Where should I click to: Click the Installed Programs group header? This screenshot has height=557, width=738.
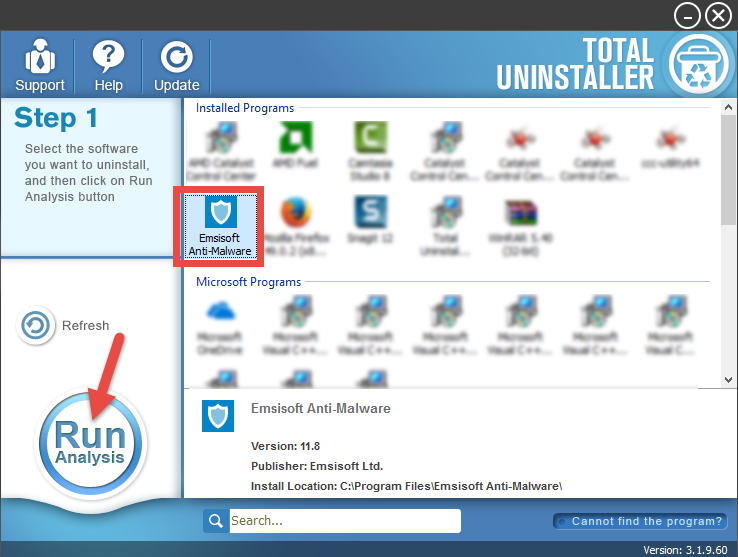245,108
